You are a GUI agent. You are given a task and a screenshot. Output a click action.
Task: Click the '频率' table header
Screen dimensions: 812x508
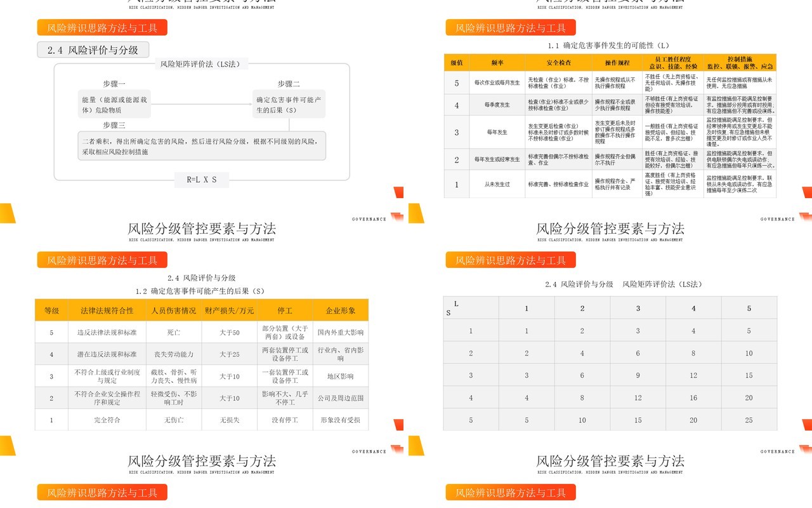pos(497,63)
